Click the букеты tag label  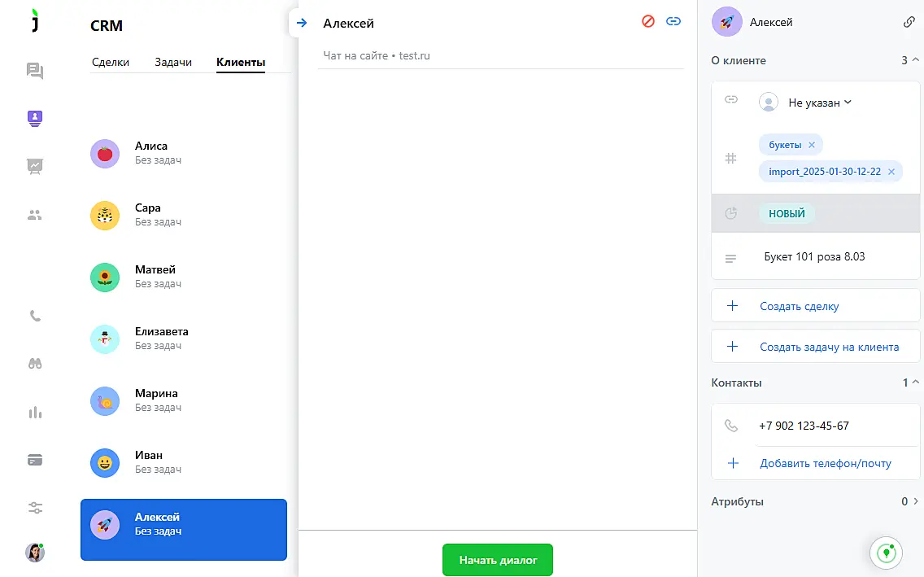(785, 144)
